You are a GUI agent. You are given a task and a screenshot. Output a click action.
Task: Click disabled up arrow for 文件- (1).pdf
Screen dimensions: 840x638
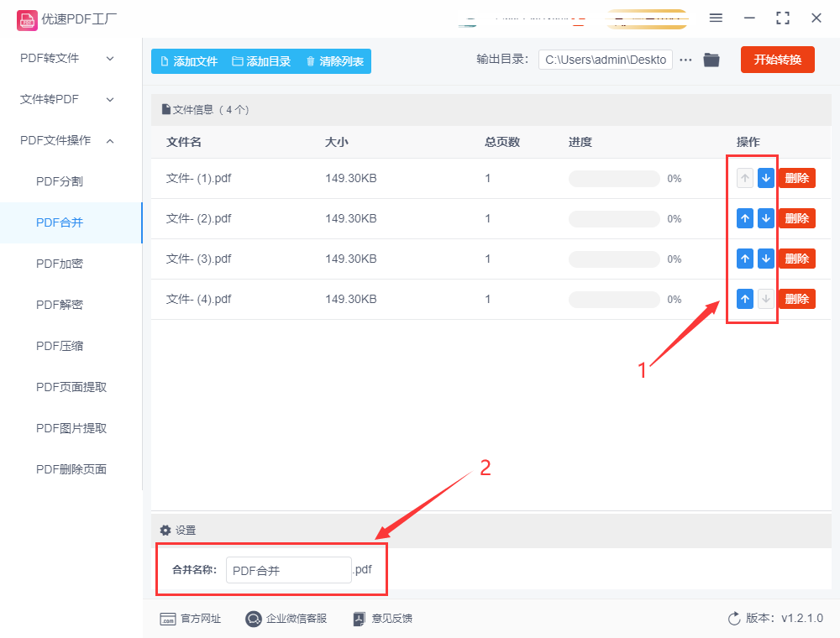click(x=744, y=178)
